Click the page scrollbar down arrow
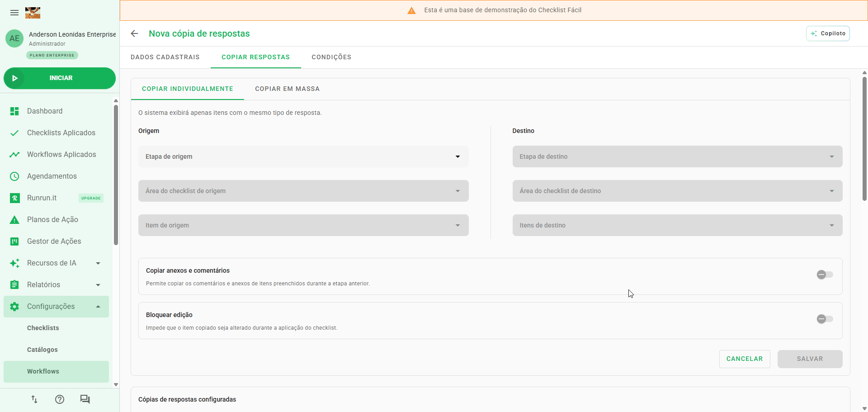 click(864, 408)
